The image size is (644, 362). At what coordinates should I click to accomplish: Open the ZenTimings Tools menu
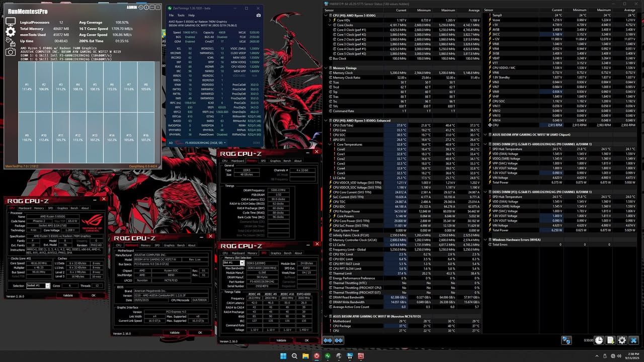(181, 15)
